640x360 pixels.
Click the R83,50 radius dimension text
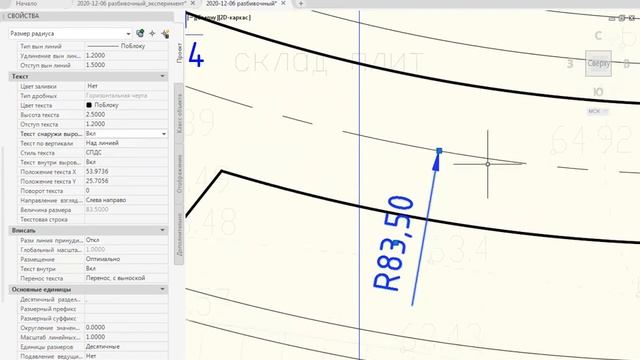click(x=393, y=244)
